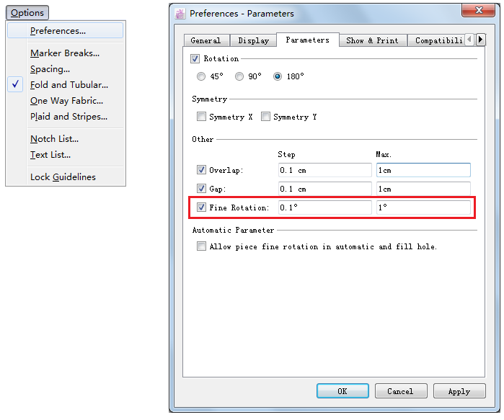Image resolution: width=504 pixels, height=420 pixels.
Task: Enable Symmetry X checkbox
Action: 201,117
